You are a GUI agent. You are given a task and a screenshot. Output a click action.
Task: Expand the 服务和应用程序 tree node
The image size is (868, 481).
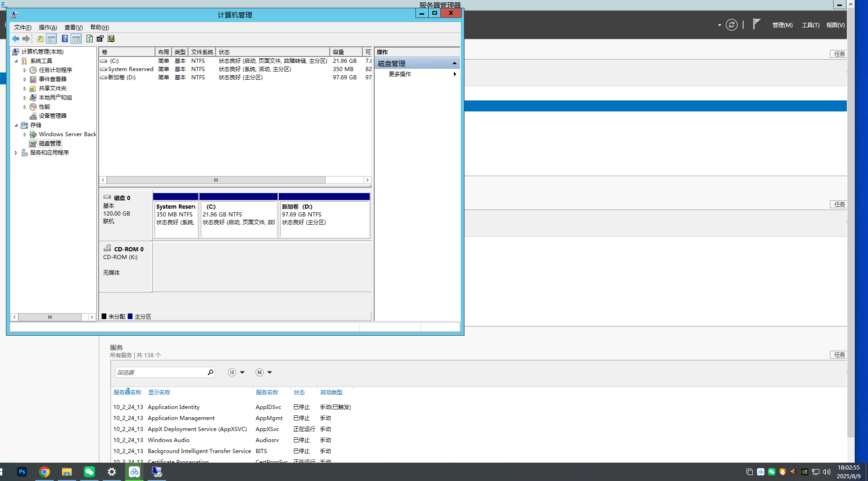pos(16,153)
